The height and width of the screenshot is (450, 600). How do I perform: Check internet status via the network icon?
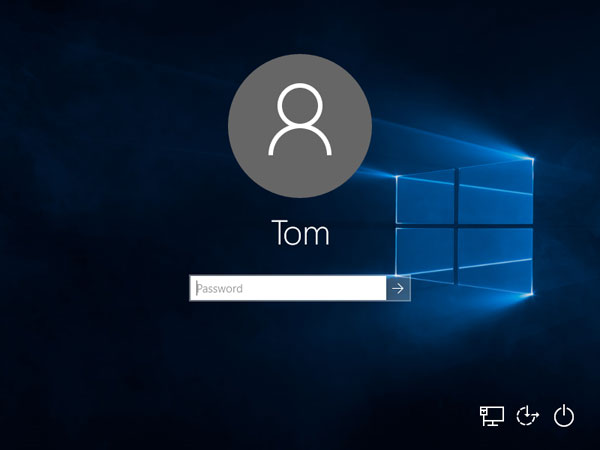[491, 416]
